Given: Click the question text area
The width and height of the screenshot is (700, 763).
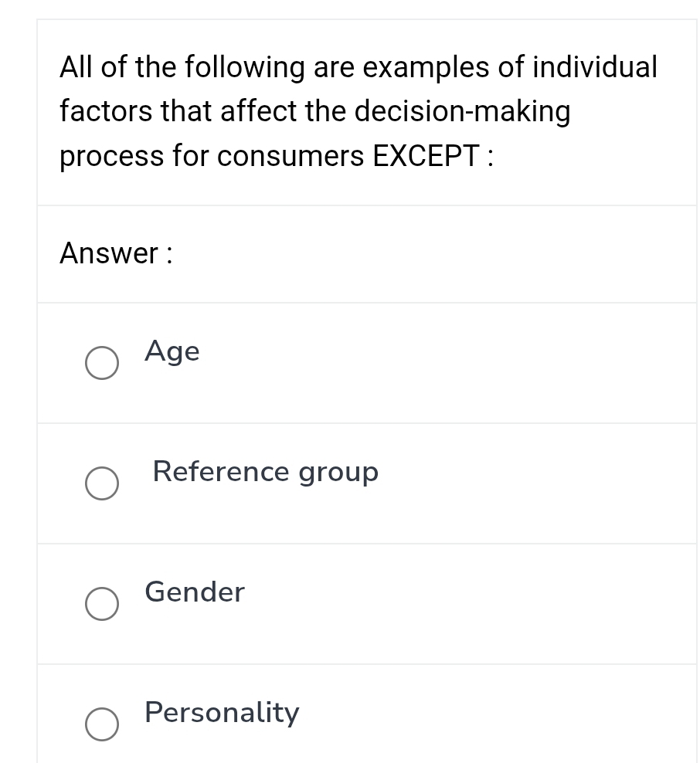Looking at the screenshot, I should pos(358,111).
